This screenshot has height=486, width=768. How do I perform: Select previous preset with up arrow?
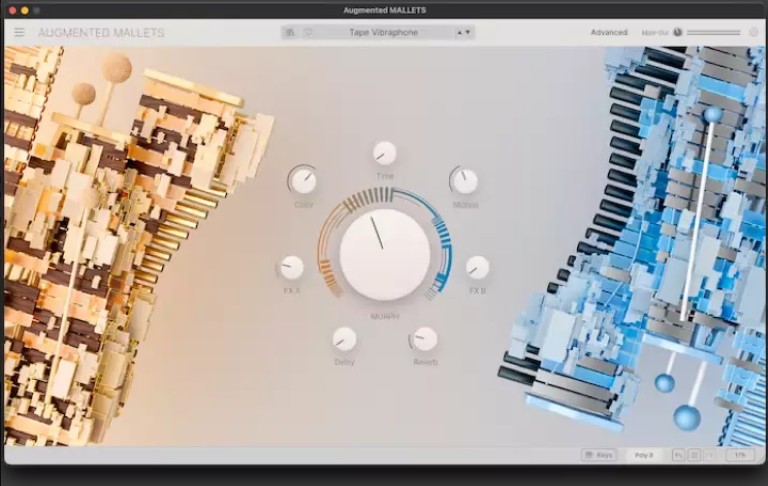coord(459,32)
